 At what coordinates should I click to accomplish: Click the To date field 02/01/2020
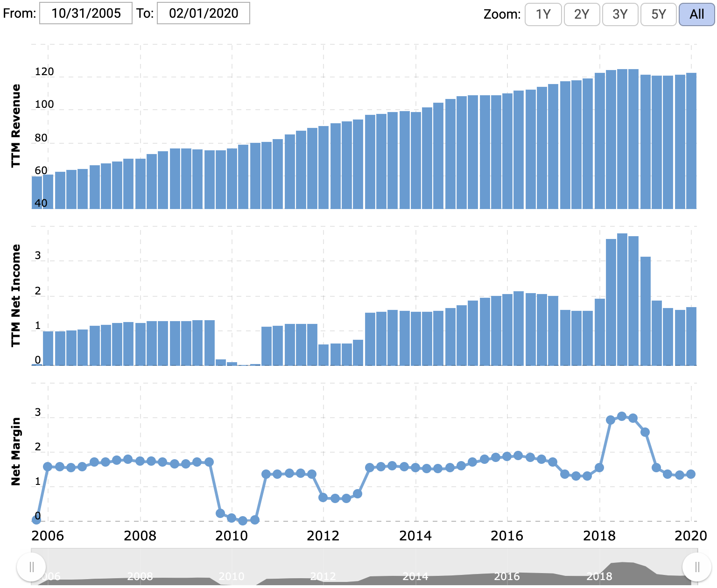204,13
